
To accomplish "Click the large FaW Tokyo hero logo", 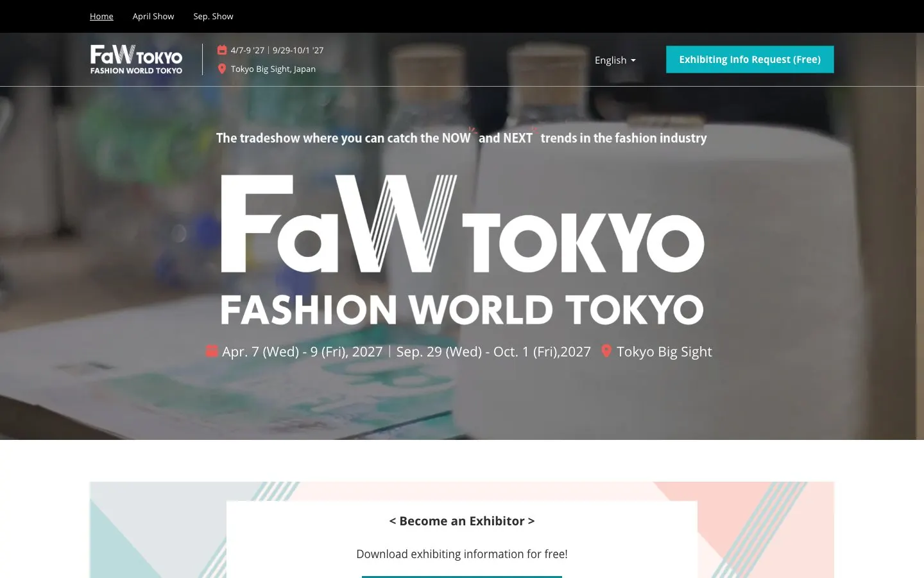I will click(463, 249).
